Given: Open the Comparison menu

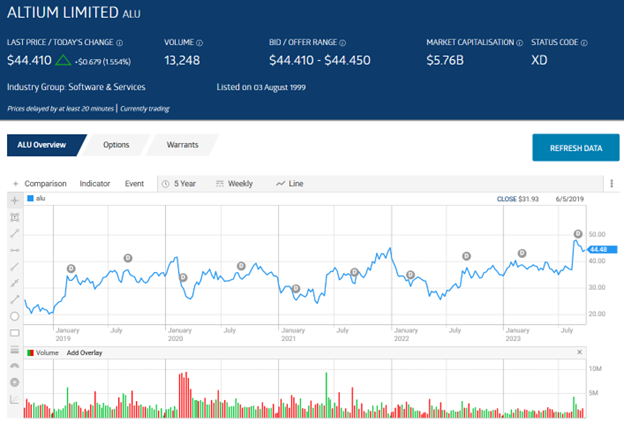Looking at the screenshot, I should coord(45,184).
